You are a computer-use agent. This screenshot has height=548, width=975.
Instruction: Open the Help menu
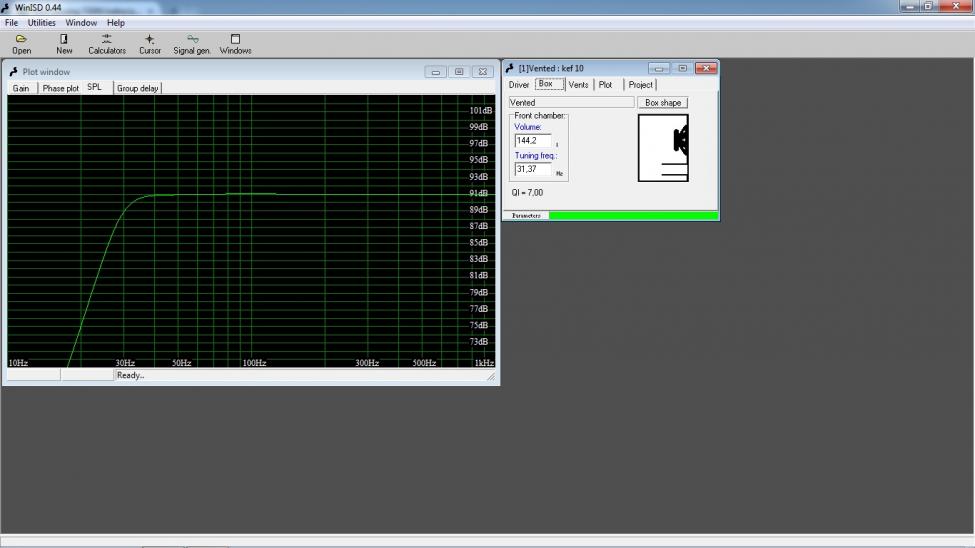[x=116, y=22]
